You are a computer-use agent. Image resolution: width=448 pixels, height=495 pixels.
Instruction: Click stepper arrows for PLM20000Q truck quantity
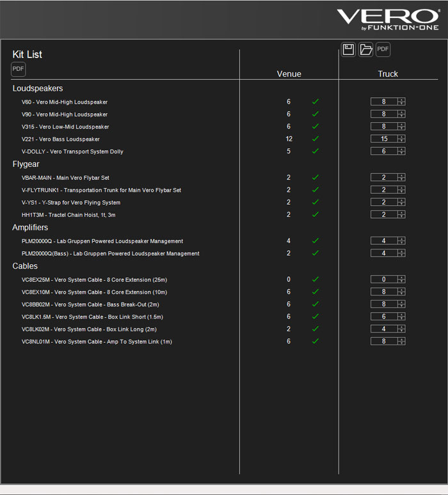[x=401, y=241]
